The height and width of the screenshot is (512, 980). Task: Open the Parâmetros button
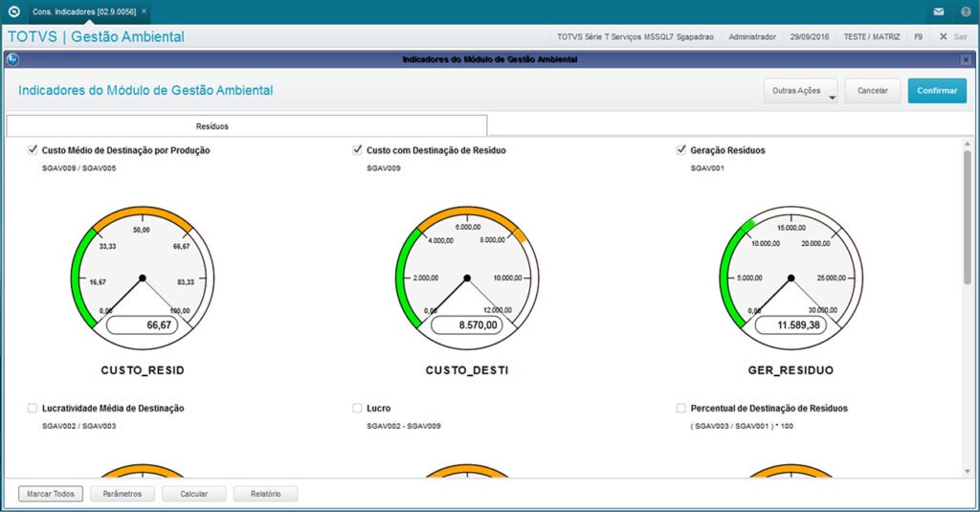(x=122, y=494)
